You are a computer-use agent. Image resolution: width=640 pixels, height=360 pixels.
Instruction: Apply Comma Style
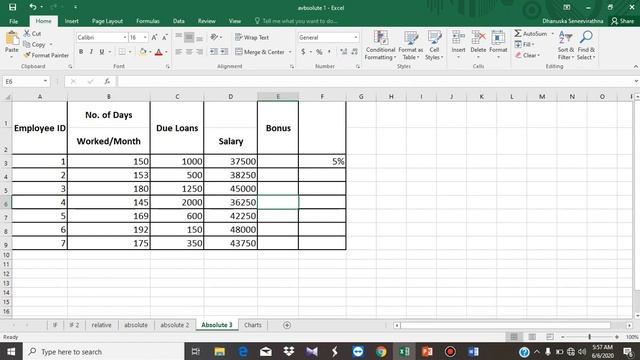tap(329, 52)
